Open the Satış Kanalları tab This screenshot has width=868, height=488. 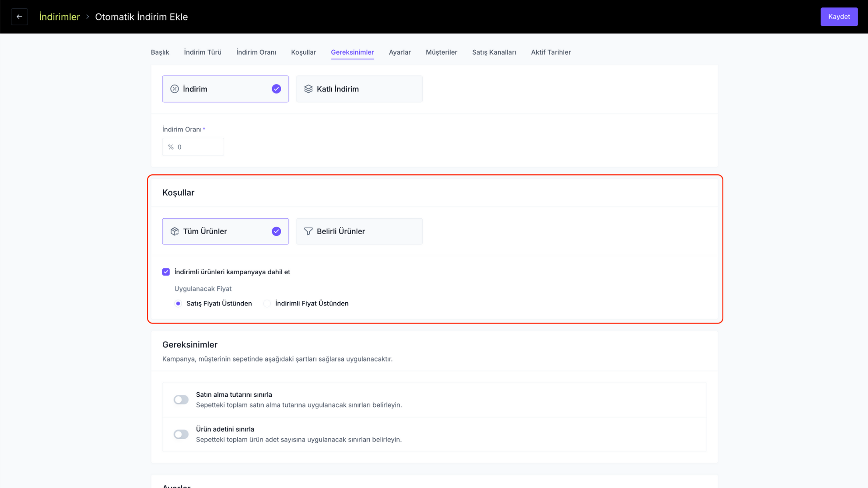coord(494,52)
